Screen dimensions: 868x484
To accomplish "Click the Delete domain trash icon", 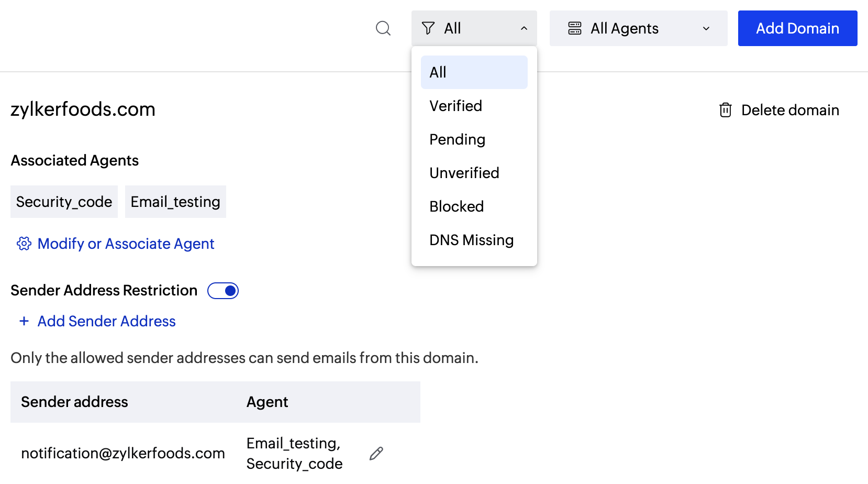I will point(726,110).
